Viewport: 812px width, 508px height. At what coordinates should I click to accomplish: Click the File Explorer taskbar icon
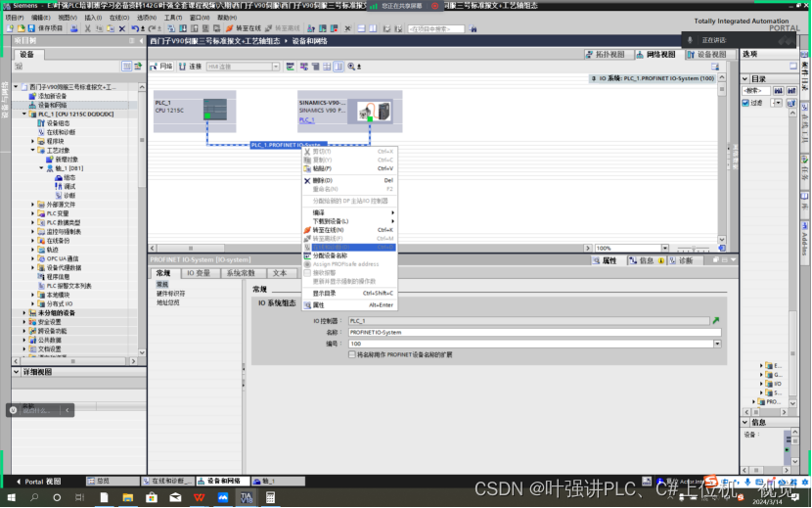coord(128,497)
